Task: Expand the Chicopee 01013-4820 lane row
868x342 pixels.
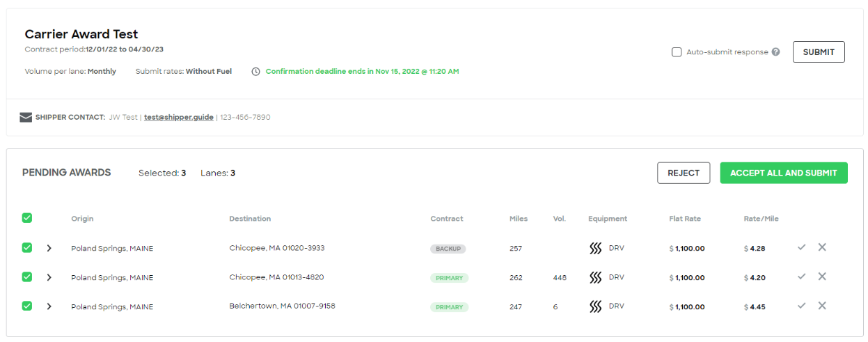Action: 49,277
